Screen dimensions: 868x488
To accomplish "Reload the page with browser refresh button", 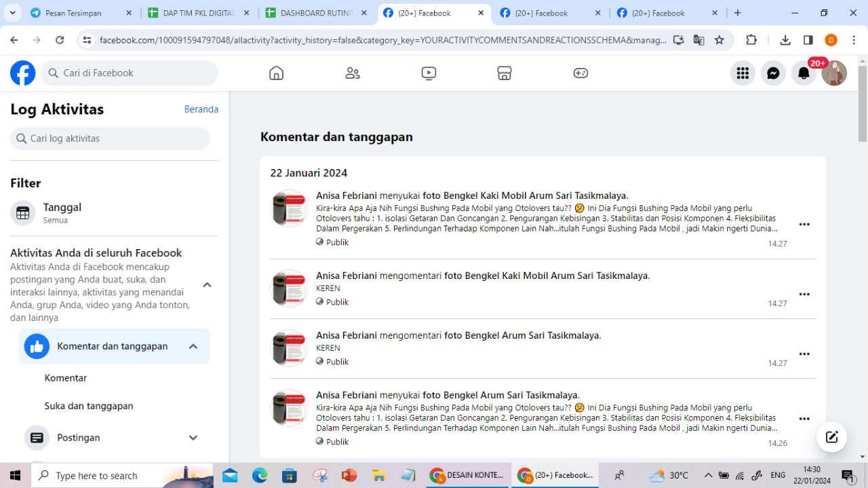I will 60,40.
